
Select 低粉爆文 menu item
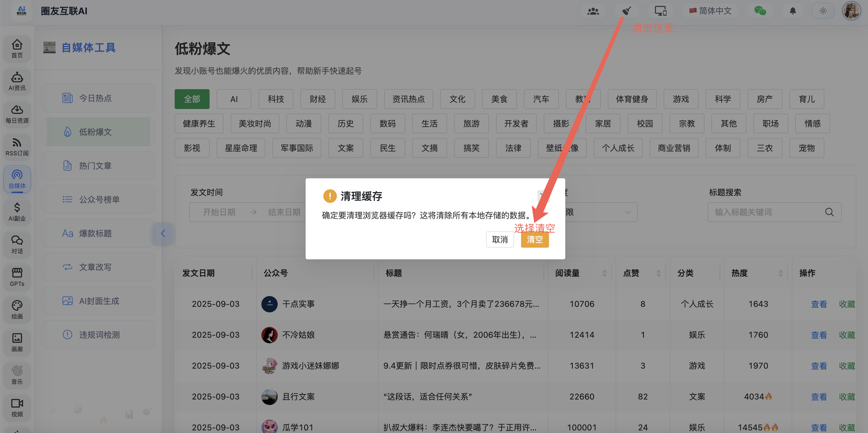(98, 132)
